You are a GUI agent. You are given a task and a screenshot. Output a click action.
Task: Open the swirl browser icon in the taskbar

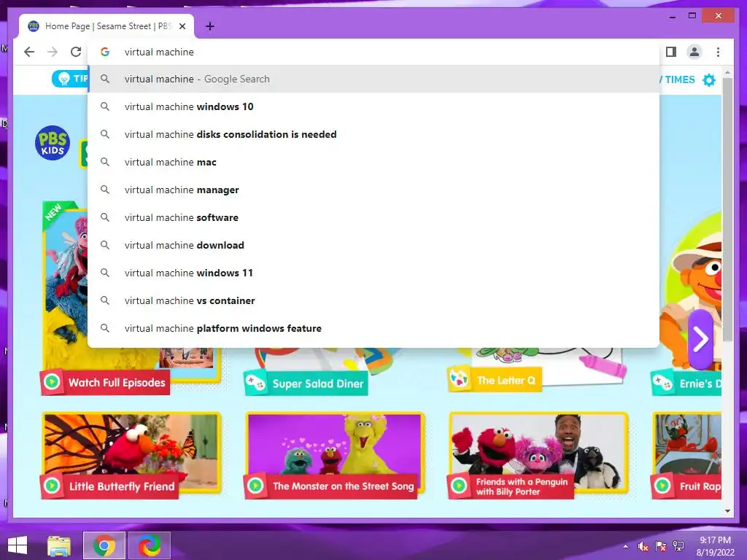(x=150, y=545)
